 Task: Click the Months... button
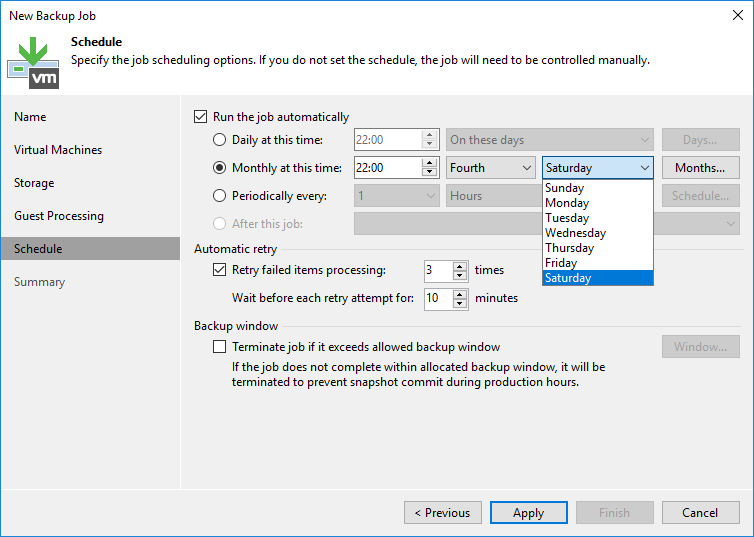point(700,168)
